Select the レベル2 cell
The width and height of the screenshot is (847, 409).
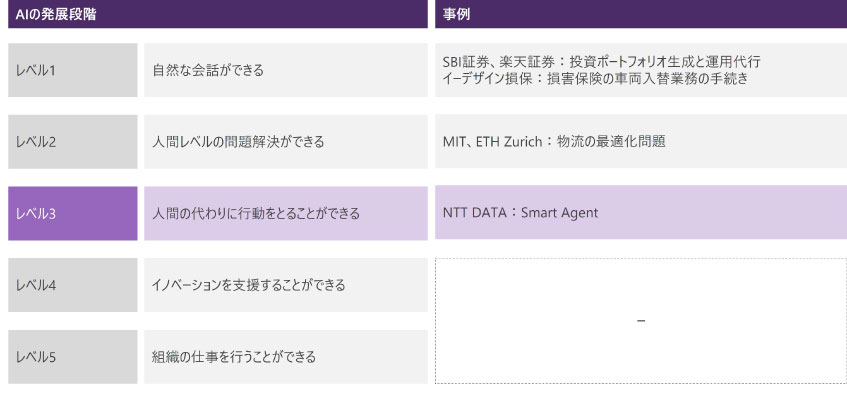tap(72, 142)
